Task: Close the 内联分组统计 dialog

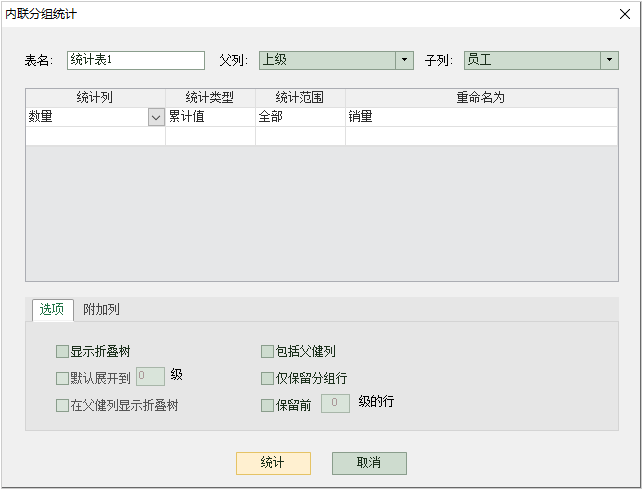Action: click(x=622, y=14)
